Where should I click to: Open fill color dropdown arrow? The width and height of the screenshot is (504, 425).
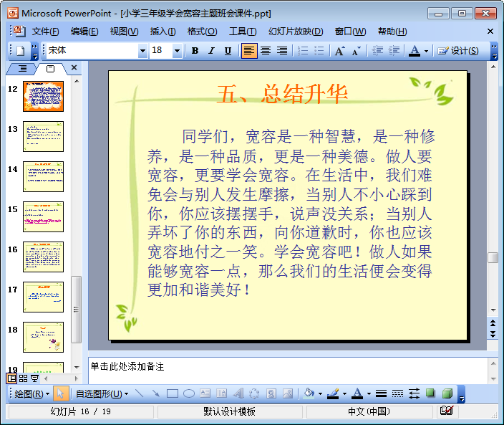(320, 393)
